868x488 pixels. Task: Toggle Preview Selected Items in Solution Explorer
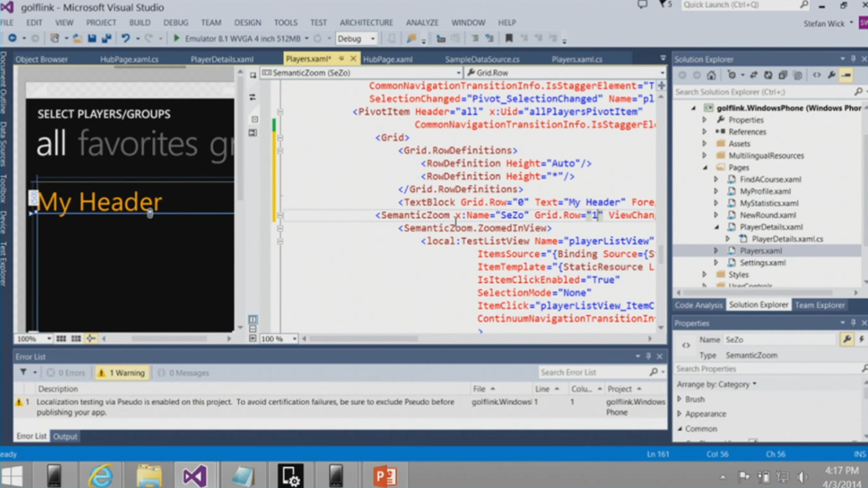pyautogui.click(x=847, y=75)
